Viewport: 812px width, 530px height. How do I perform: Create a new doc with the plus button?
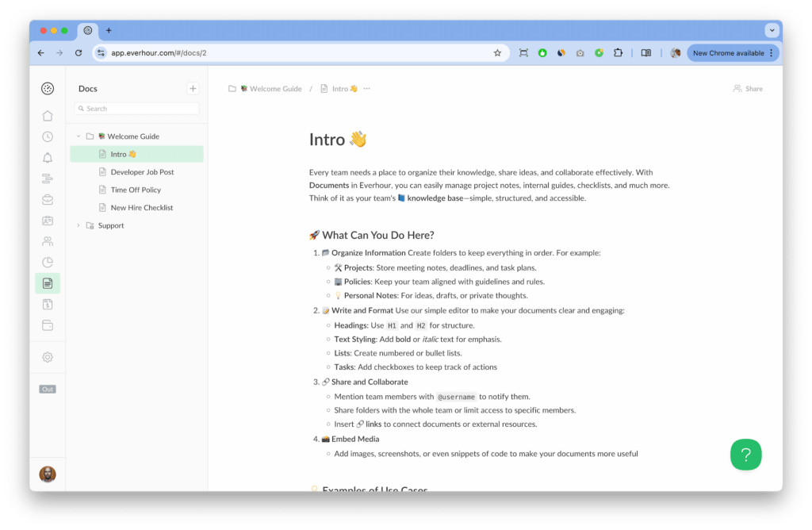click(193, 88)
